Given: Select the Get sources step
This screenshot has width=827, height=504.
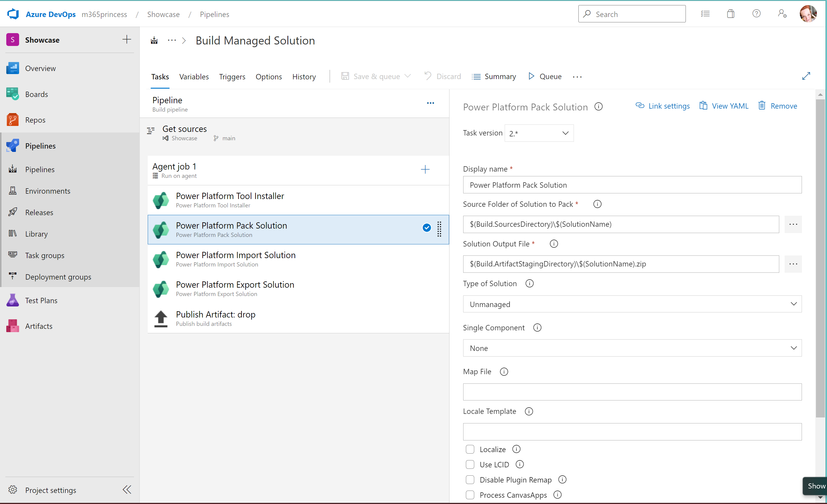Looking at the screenshot, I should [x=294, y=133].
